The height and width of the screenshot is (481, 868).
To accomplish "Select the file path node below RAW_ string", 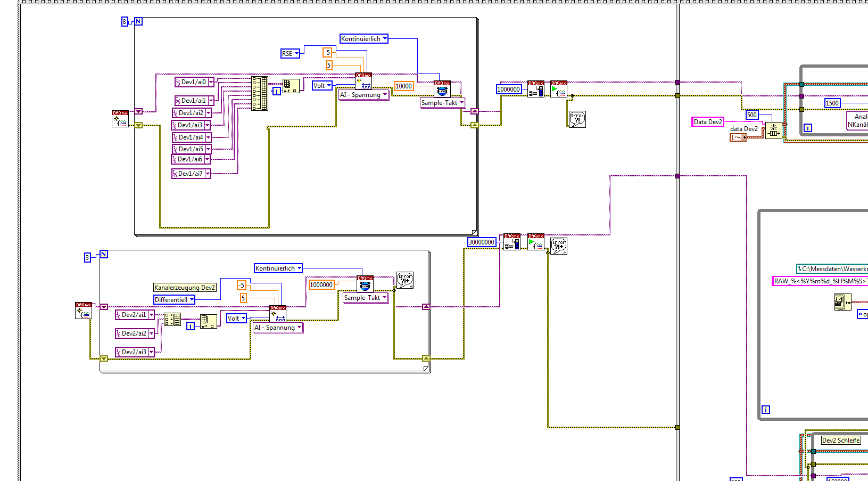I will click(843, 302).
